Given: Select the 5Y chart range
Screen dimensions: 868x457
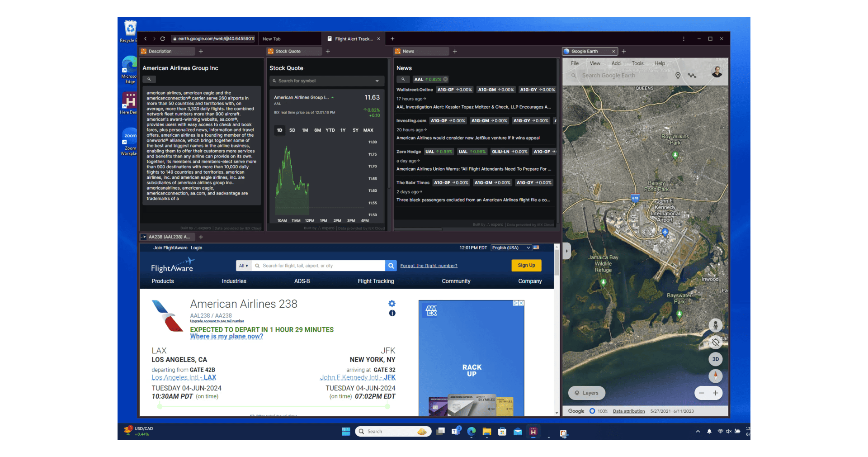Looking at the screenshot, I should pyautogui.click(x=355, y=130).
